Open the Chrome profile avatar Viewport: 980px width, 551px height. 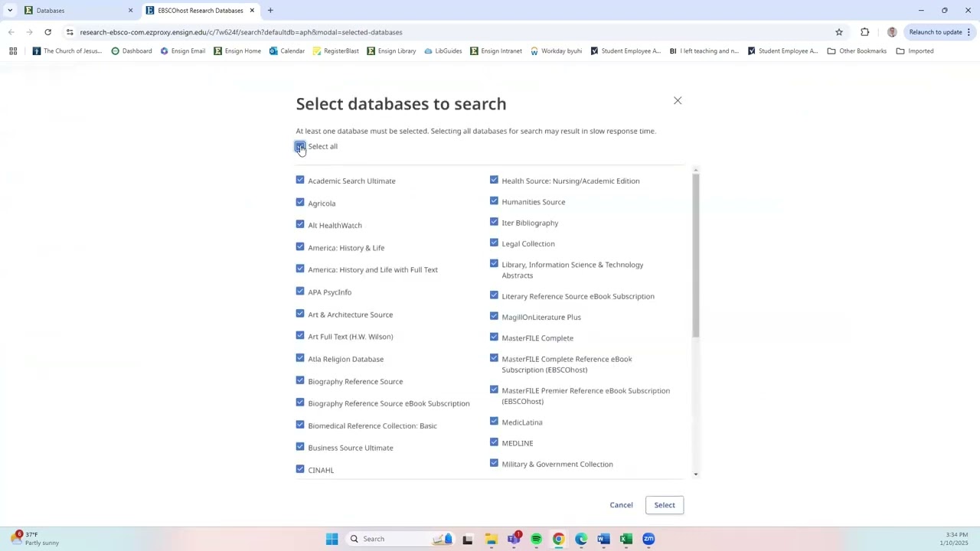(892, 32)
